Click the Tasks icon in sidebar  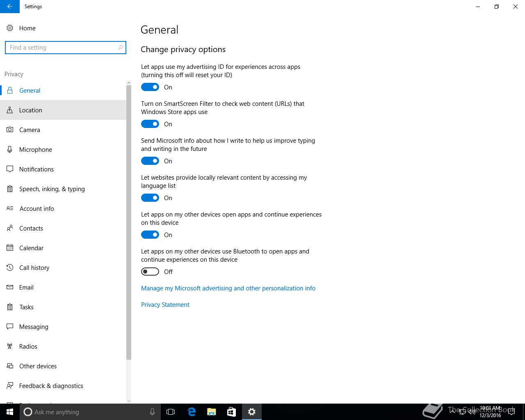click(x=10, y=307)
